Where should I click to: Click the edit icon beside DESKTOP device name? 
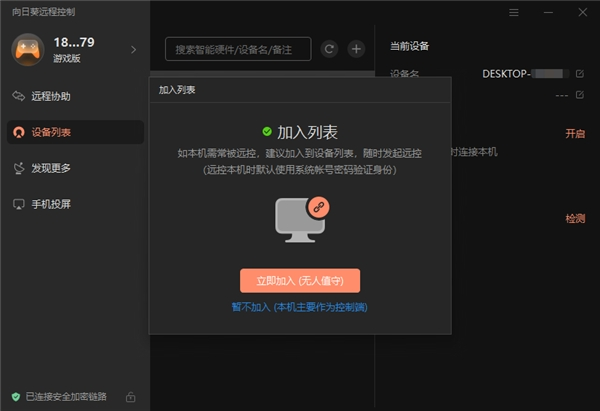[579, 74]
